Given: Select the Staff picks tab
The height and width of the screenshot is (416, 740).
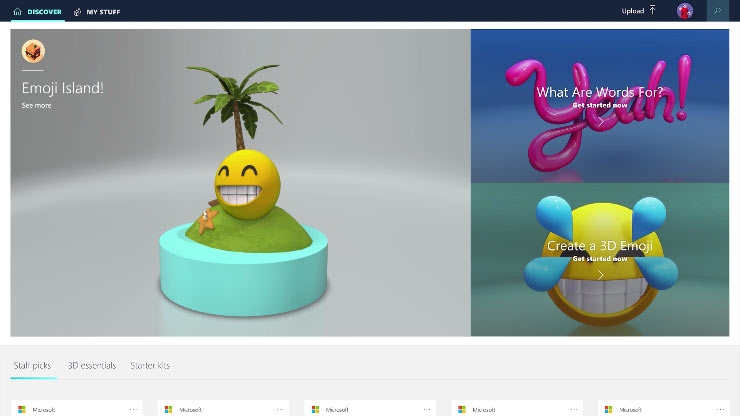Looking at the screenshot, I should point(32,366).
